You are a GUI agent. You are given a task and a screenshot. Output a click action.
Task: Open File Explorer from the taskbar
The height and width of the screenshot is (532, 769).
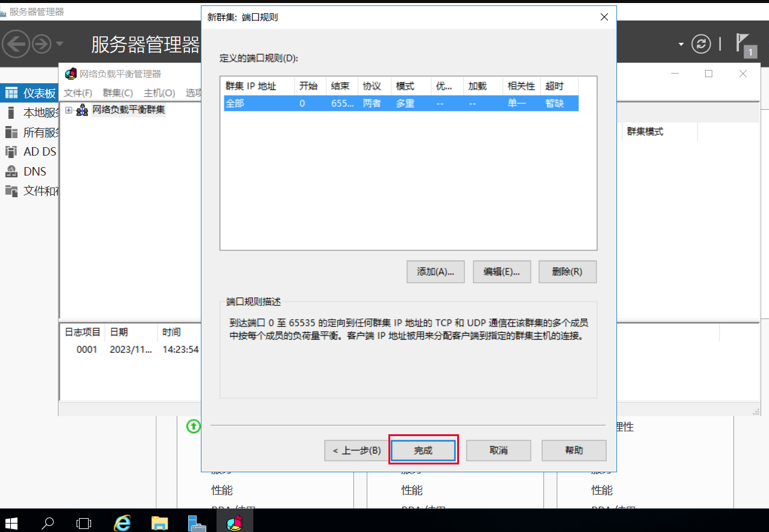pos(159,522)
